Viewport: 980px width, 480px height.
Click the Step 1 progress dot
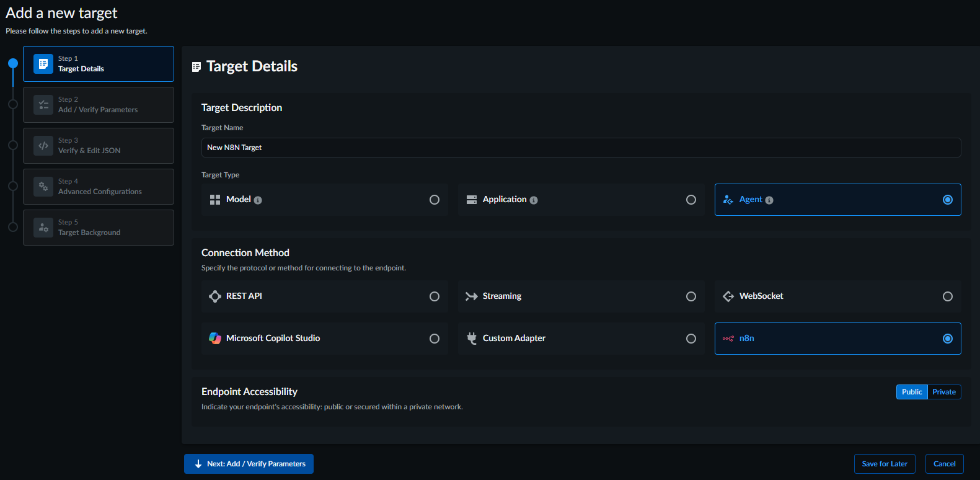tap(13, 63)
